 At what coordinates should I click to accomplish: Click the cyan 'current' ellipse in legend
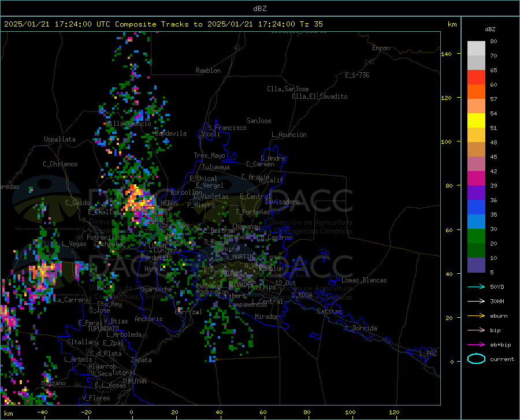point(476,359)
